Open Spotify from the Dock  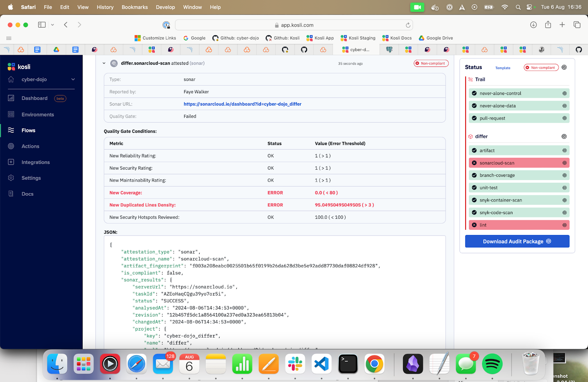[x=492, y=364]
